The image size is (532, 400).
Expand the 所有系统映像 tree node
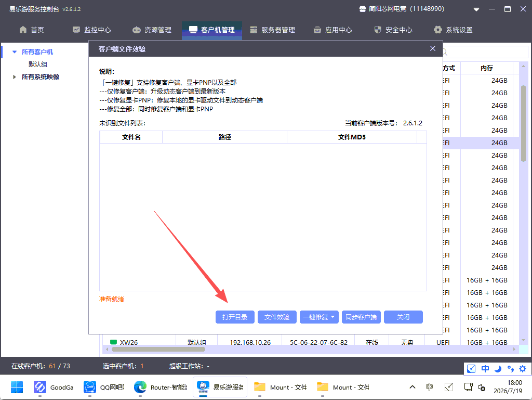pos(14,77)
